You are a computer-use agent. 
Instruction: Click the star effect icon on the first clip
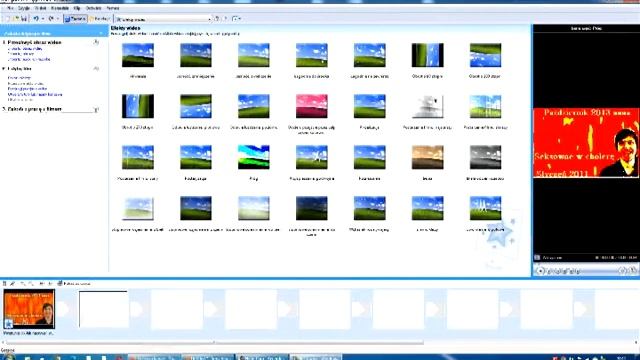pyautogui.click(x=8, y=324)
